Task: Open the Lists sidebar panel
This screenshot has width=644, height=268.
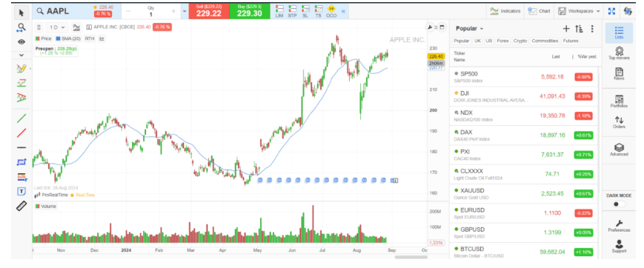Action: point(620,33)
